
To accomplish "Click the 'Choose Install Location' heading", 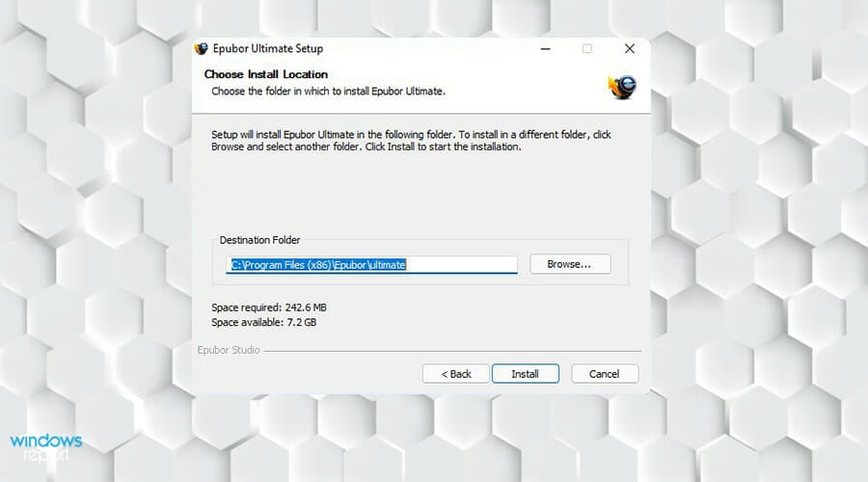I will (x=266, y=74).
